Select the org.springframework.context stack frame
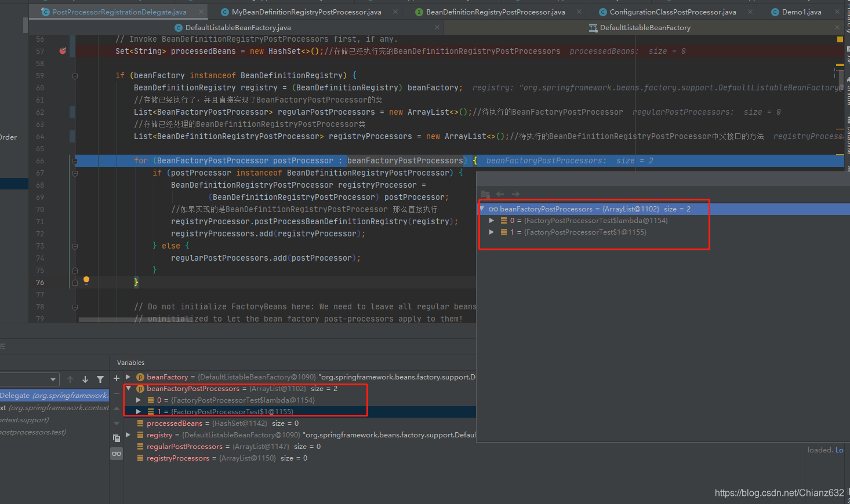This screenshot has height=504, width=850. pyautogui.click(x=54, y=408)
